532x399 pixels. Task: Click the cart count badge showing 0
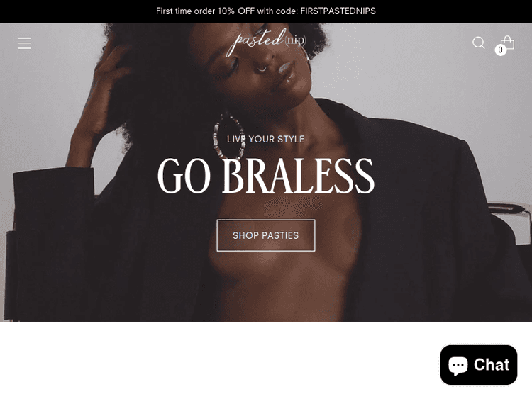click(500, 50)
